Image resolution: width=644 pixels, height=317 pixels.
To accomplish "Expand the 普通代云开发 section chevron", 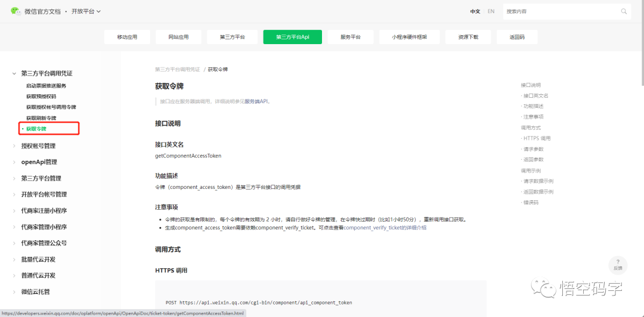I will click(x=14, y=275).
